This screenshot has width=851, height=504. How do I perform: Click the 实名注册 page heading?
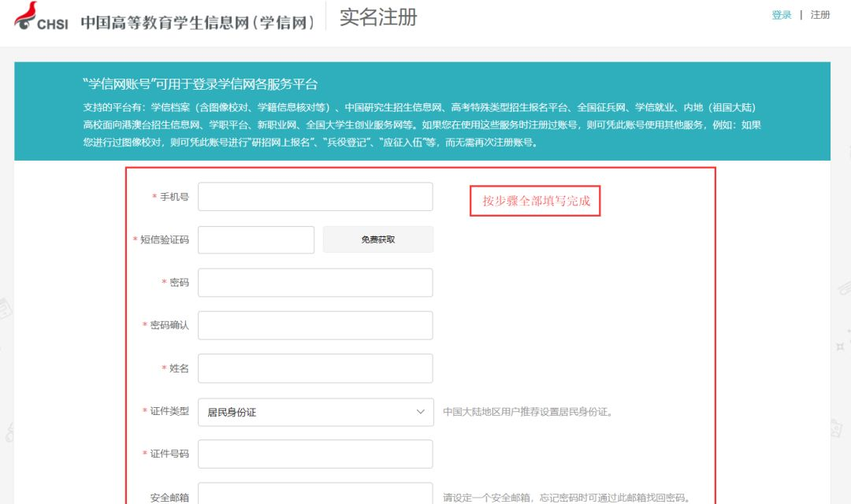tap(378, 17)
